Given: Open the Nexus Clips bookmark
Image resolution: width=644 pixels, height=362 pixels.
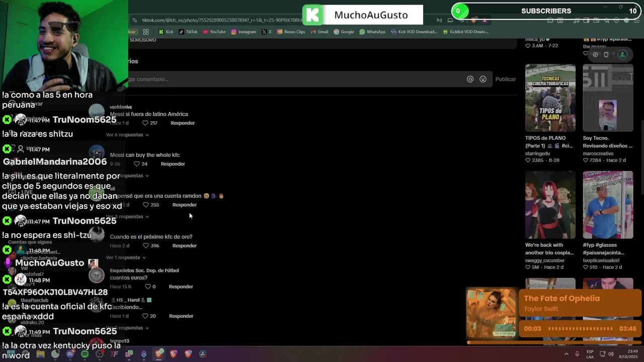Looking at the screenshot, I should tap(291, 32).
